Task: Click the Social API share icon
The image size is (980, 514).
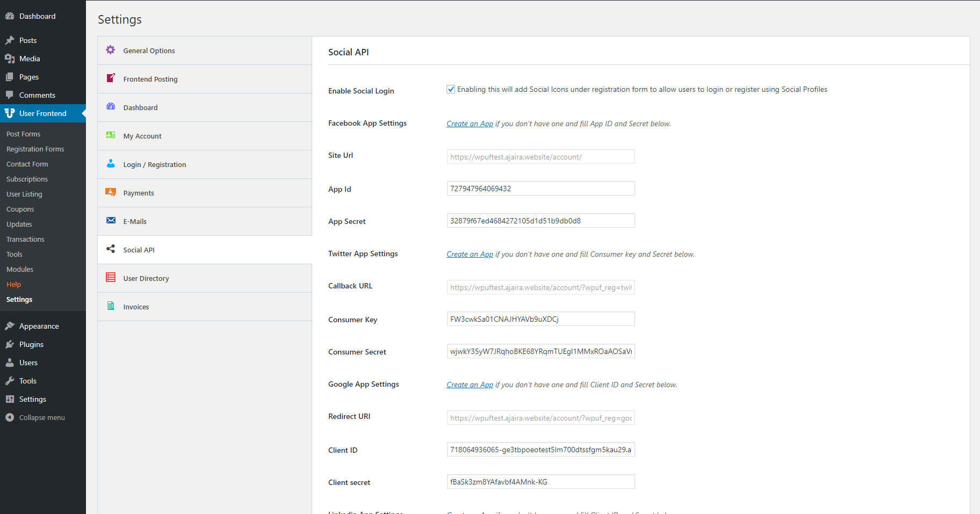Action: coord(111,249)
